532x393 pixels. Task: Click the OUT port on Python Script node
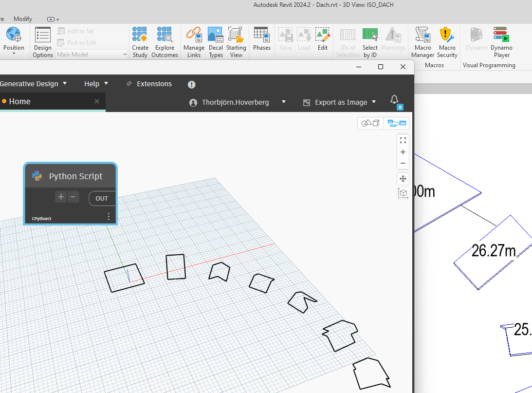point(102,198)
